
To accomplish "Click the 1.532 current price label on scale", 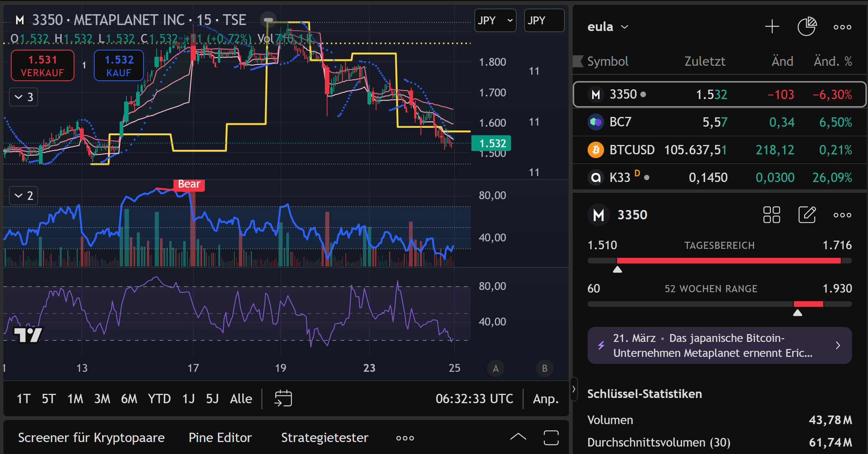I will click(491, 143).
